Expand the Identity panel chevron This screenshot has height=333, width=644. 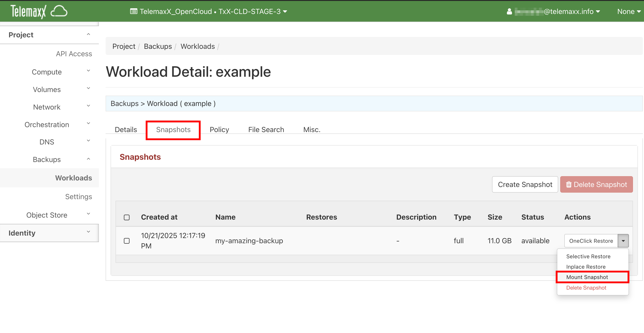(x=88, y=232)
